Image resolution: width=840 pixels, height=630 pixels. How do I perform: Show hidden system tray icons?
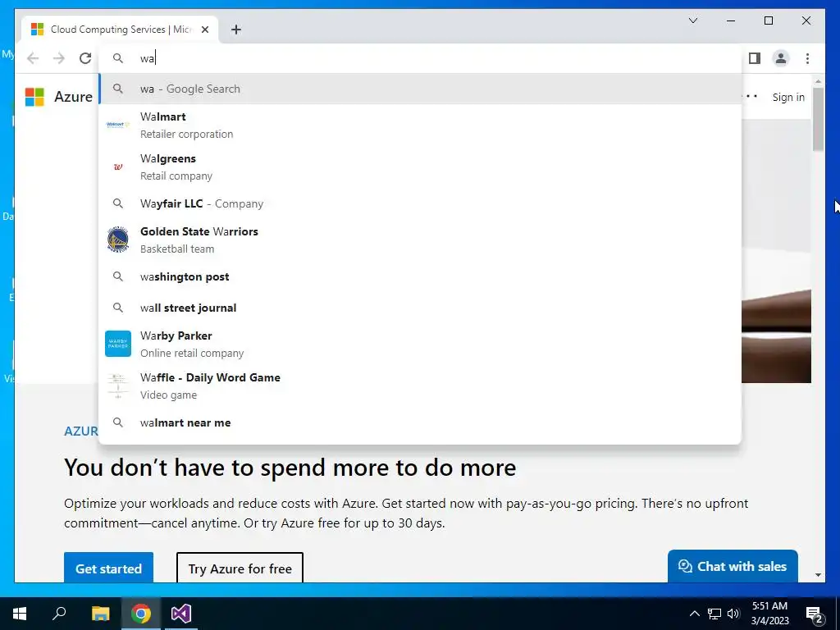[x=694, y=614]
